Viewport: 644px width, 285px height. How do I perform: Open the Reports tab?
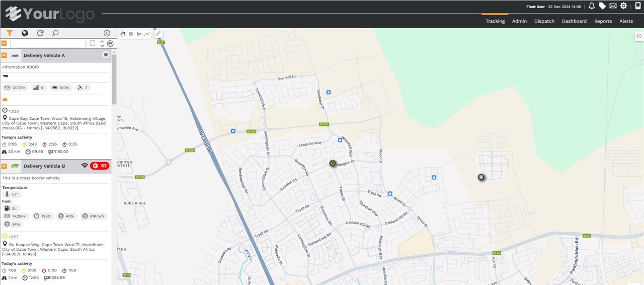point(603,21)
